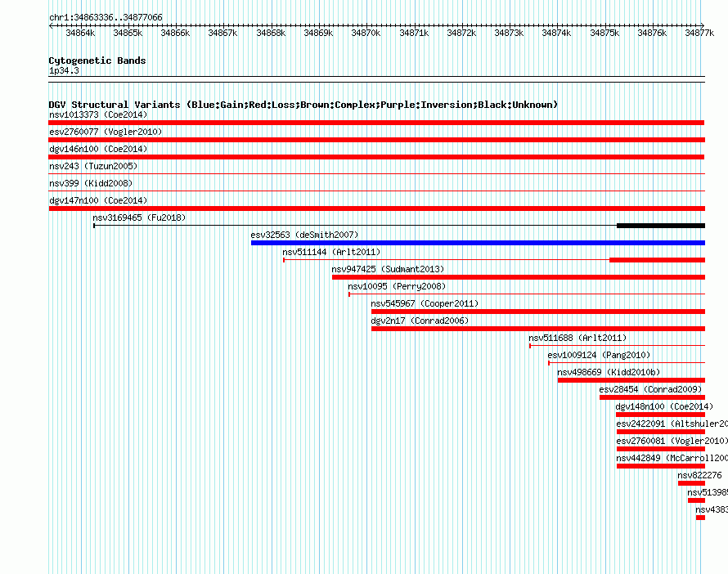Click the nsv243 (Tuzun2005) label
728x574 pixels.
pos(93,166)
